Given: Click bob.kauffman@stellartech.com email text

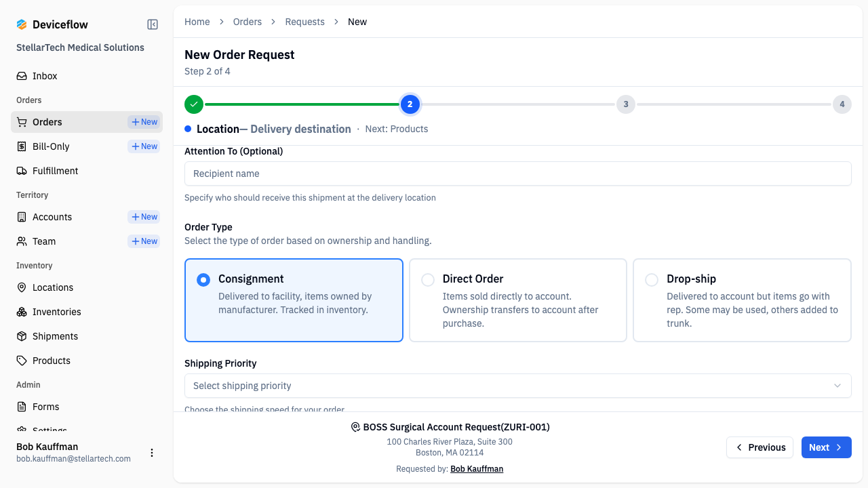Looking at the screenshot, I should [73, 459].
